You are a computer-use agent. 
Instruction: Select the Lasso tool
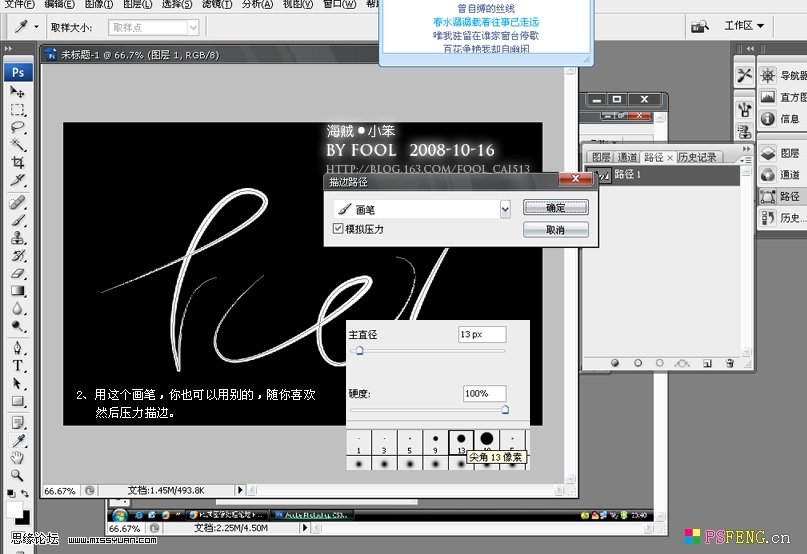pyautogui.click(x=17, y=127)
